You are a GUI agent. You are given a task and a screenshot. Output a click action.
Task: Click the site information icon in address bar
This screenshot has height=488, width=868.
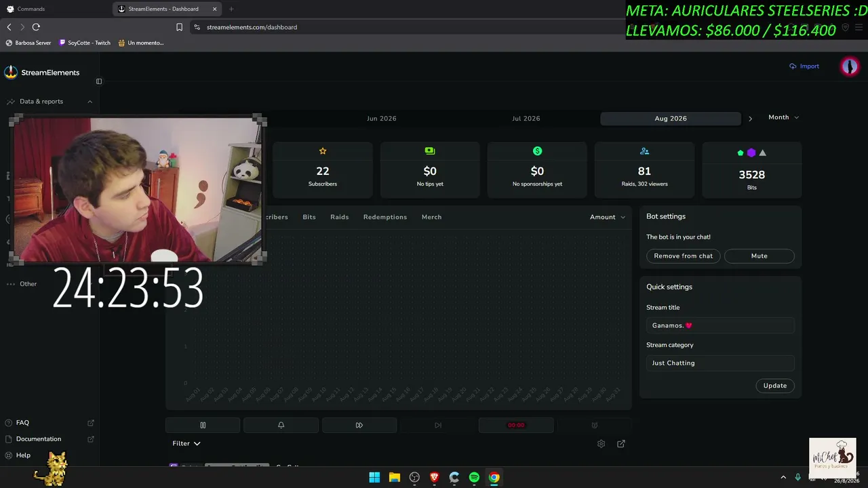[197, 27]
